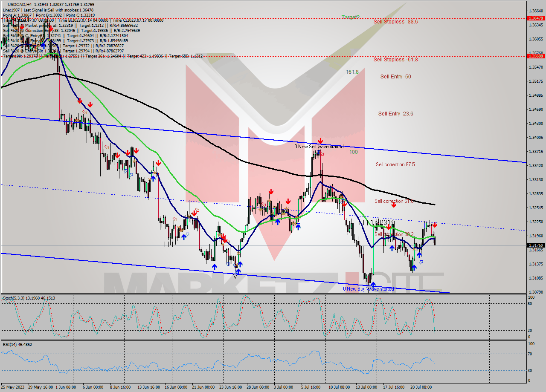This screenshot has width=546, height=392.
Task: Click the 29 May 16:00 time label
Action: (41, 387)
